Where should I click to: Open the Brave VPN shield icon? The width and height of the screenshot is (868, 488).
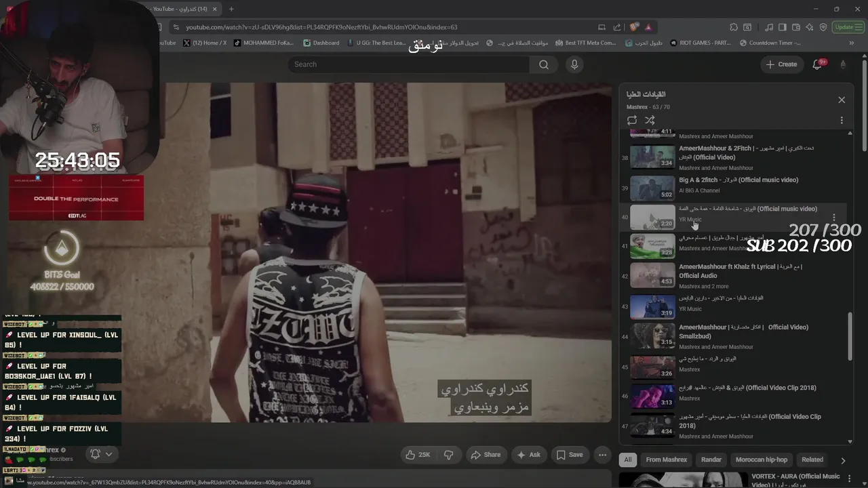823,27
